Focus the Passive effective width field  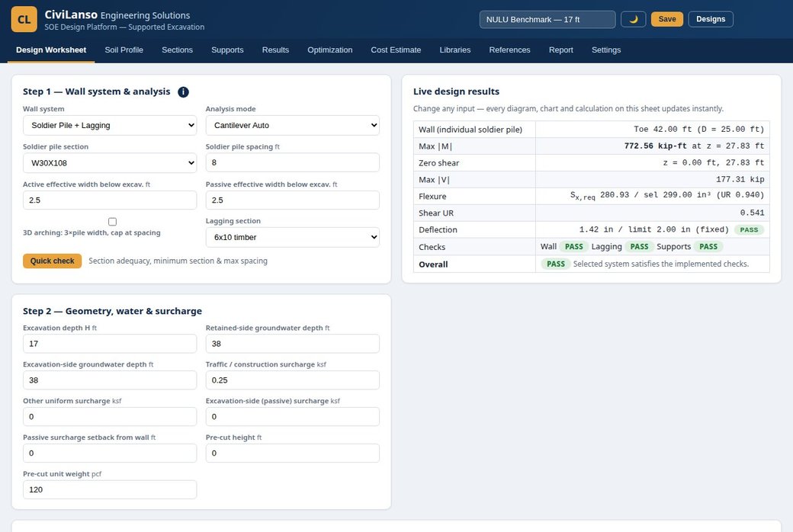pos(292,200)
